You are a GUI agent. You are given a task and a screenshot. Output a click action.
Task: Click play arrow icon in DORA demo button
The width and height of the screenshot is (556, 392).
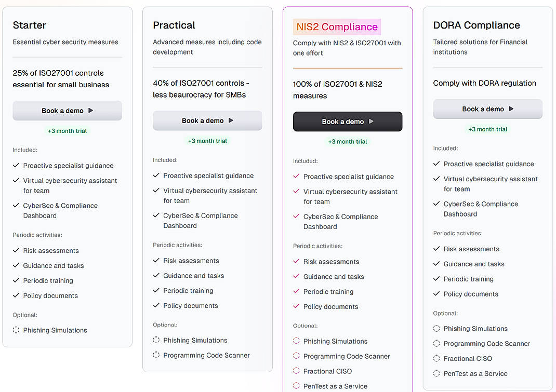click(x=511, y=109)
